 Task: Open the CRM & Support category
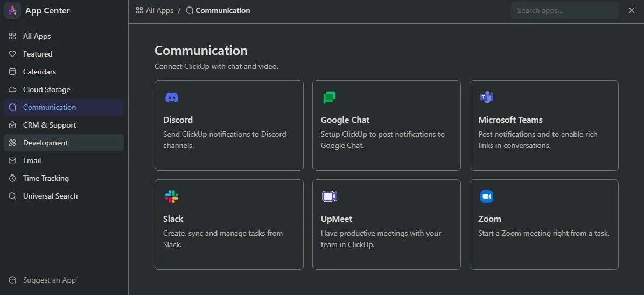(x=64, y=125)
